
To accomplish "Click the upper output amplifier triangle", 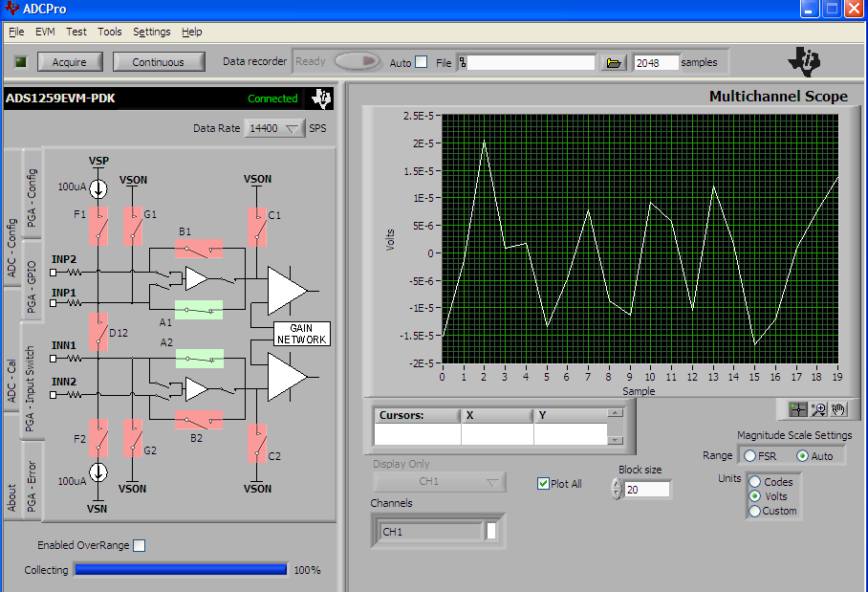I will 286,291.
